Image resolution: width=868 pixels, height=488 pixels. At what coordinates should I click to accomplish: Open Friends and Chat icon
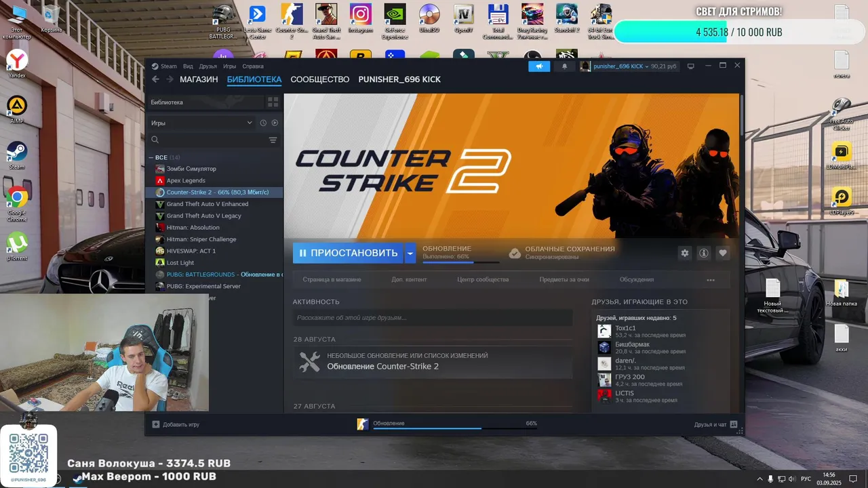coord(734,424)
